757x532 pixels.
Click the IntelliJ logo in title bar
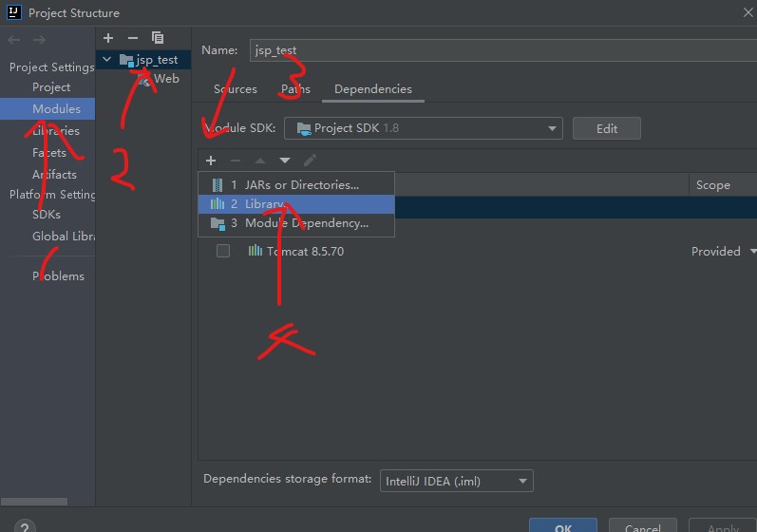pyautogui.click(x=14, y=12)
